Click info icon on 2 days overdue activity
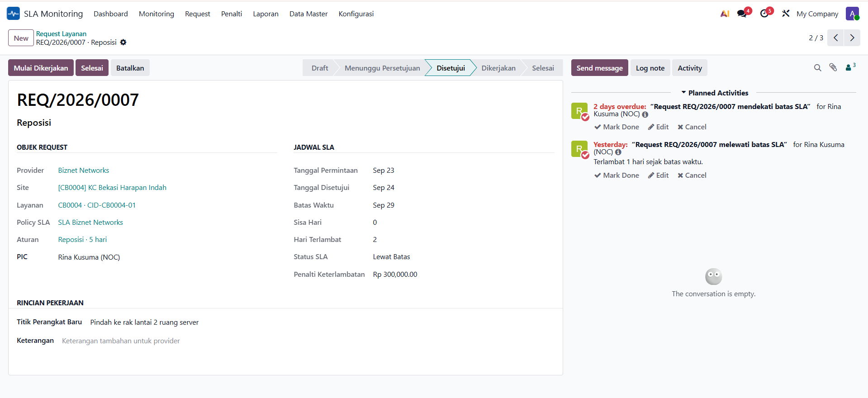This screenshot has height=398, width=868. (x=645, y=114)
